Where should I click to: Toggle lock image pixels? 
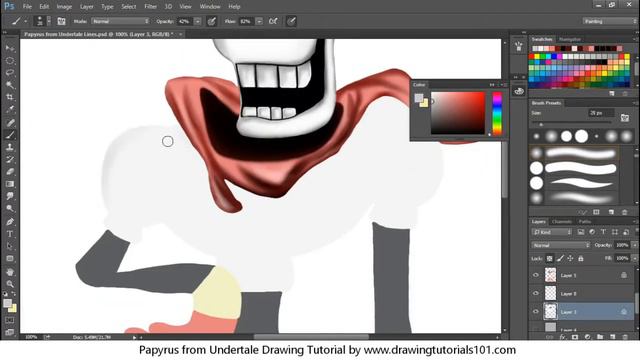click(x=560, y=258)
